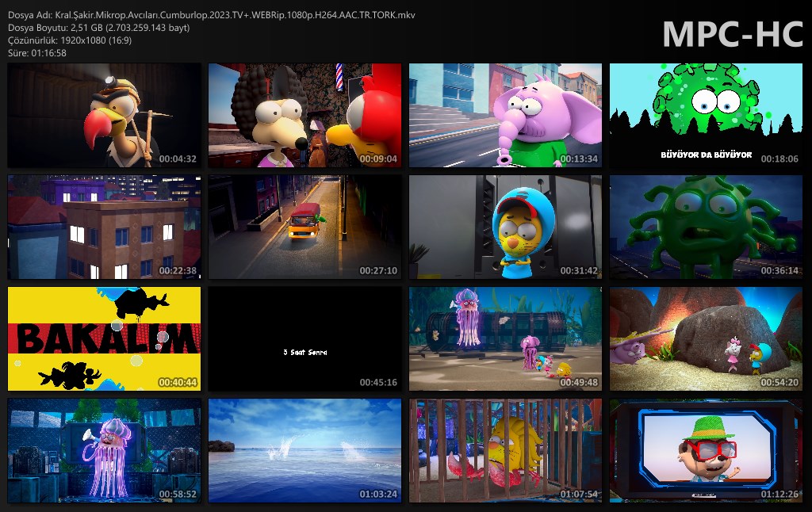Click the 'Dosya Boyutu: 2,51 GB' line

[99, 28]
